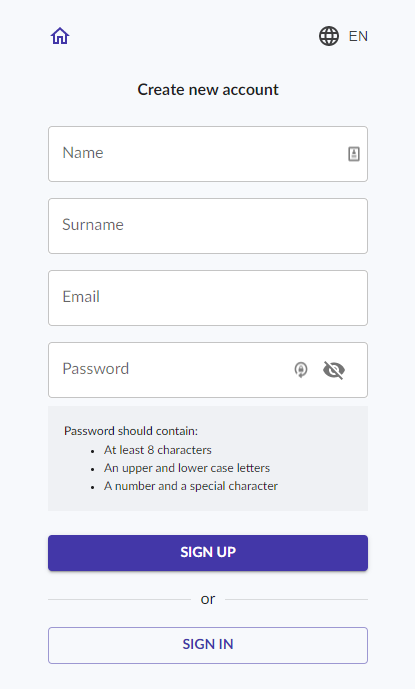
Task: Click the "or" divider text
Action: tap(208, 599)
